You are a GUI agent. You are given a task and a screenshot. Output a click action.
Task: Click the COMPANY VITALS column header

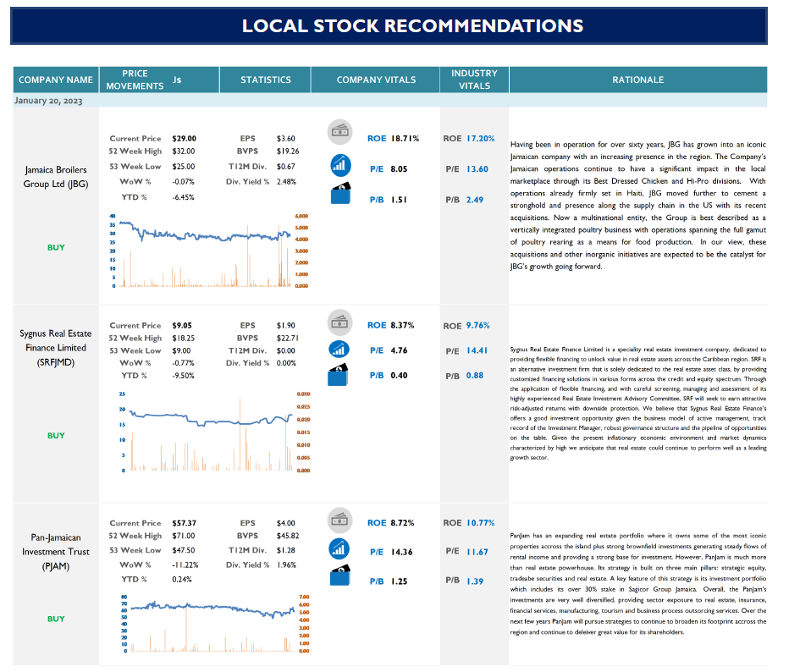tap(376, 80)
